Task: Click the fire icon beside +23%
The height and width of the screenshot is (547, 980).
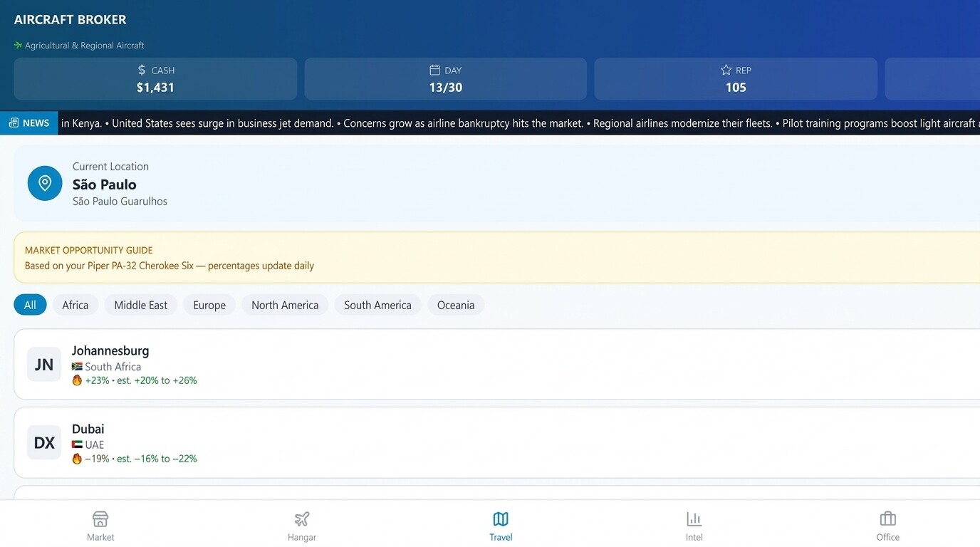Action: point(77,380)
